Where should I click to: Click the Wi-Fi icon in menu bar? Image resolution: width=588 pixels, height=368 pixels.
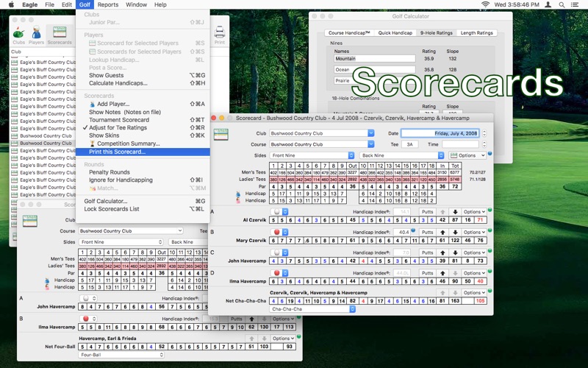pos(485,4)
